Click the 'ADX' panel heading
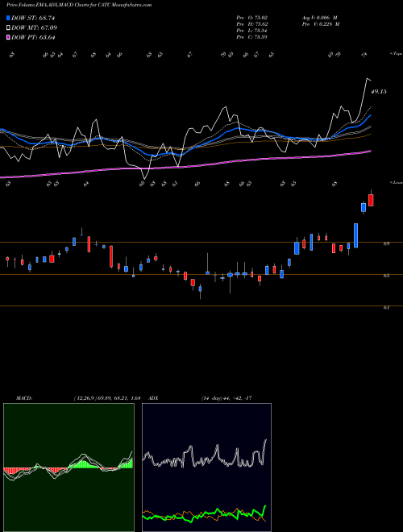The height and width of the screenshot is (532, 403). click(154, 398)
